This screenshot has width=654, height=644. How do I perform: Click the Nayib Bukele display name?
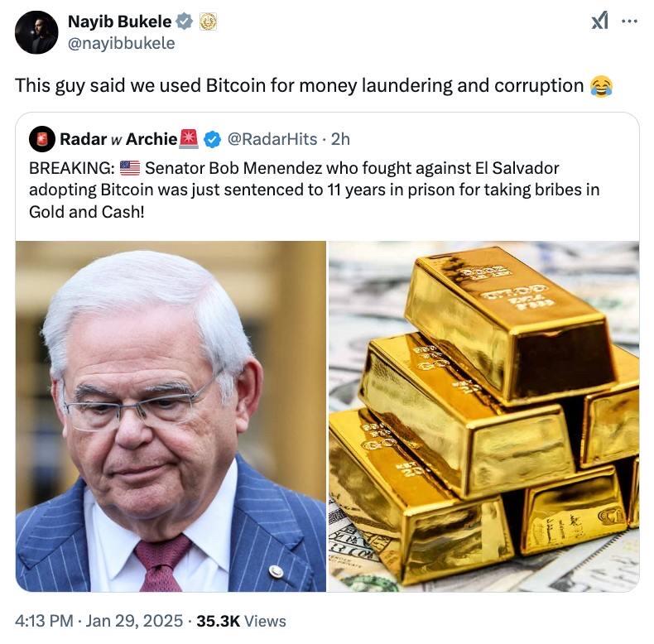(x=120, y=22)
